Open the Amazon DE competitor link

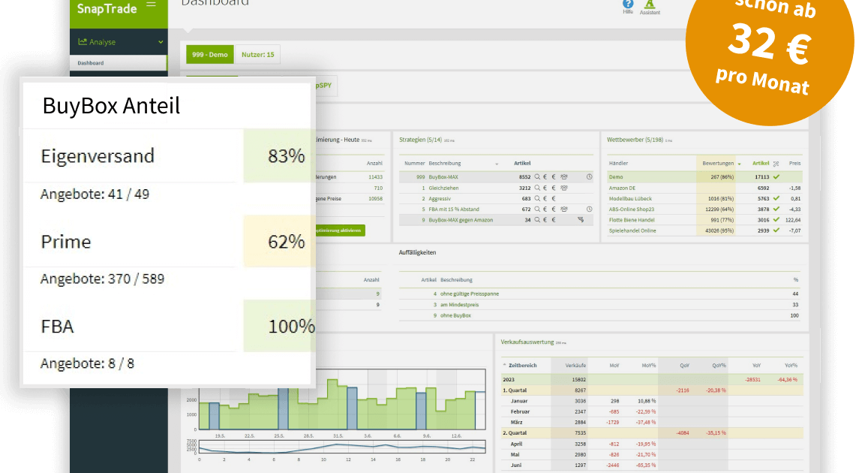(x=622, y=188)
